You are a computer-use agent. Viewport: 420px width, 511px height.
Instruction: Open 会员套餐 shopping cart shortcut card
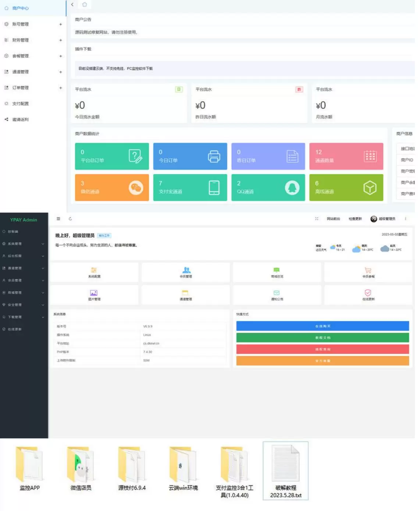point(368,272)
